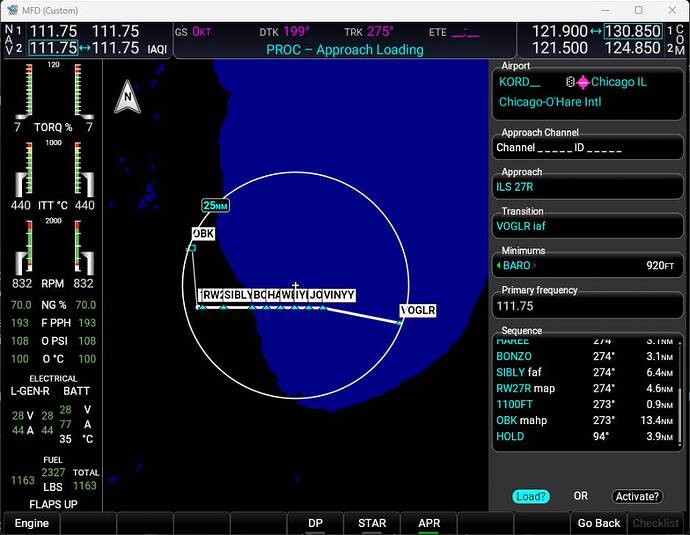The width and height of the screenshot is (690, 535).
Task: Click the OBK waypoint label on map
Action: tap(203, 233)
